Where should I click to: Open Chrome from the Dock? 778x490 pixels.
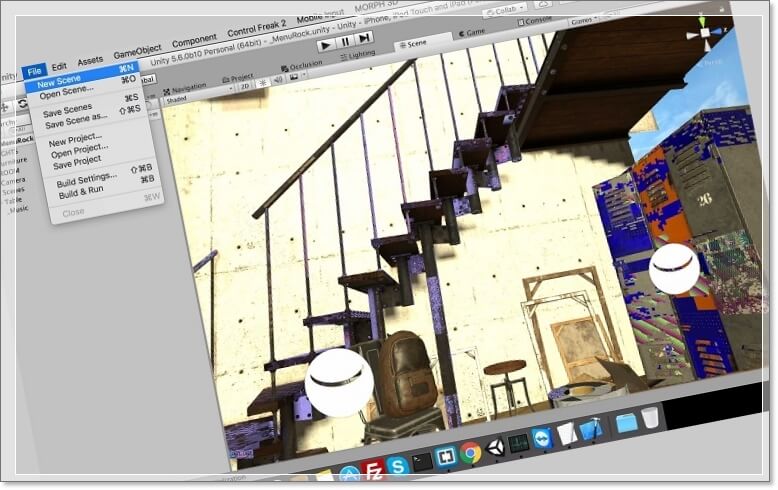470,453
